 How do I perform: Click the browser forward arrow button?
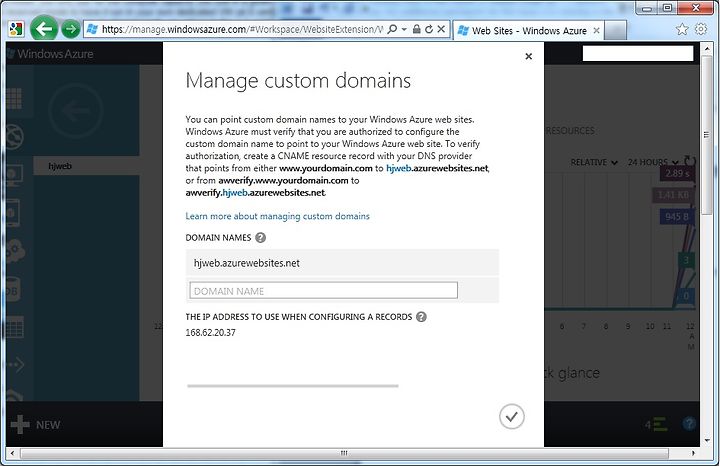point(70,29)
